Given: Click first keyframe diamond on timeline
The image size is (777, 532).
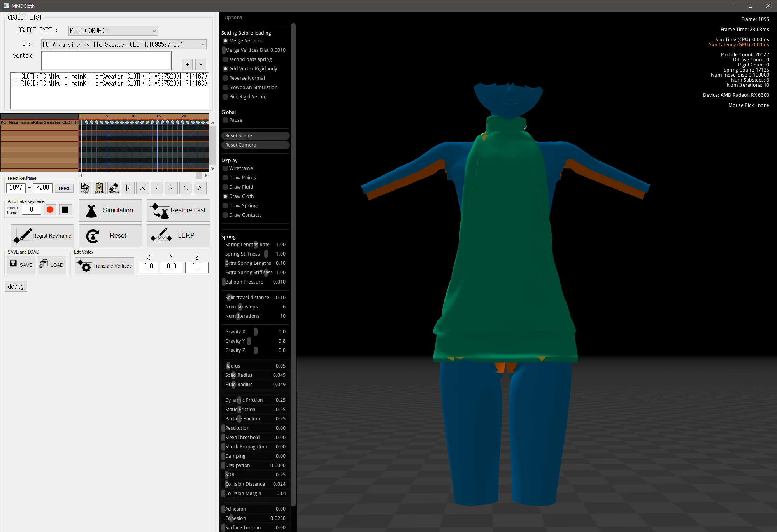Looking at the screenshot, I should (x=86, y=122).
